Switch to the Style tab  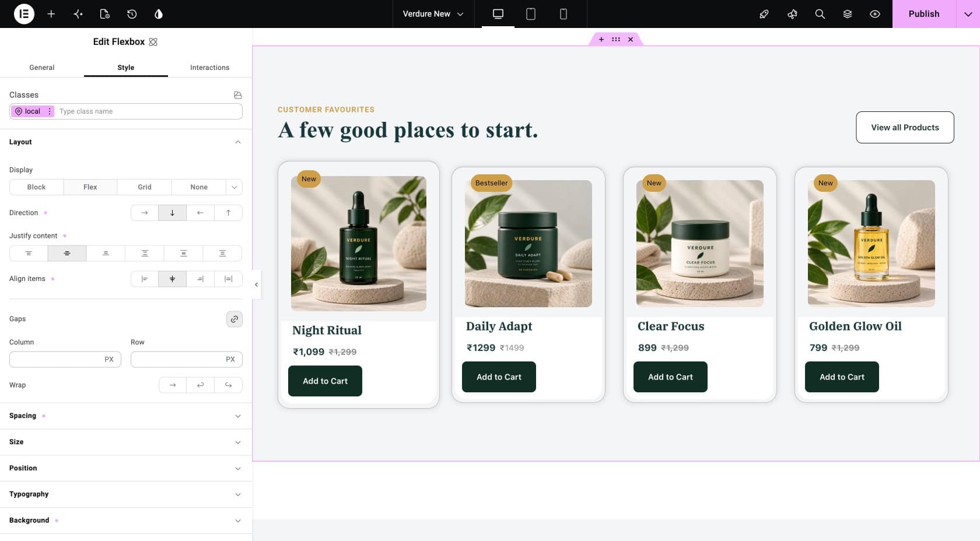tap(126, 68)
